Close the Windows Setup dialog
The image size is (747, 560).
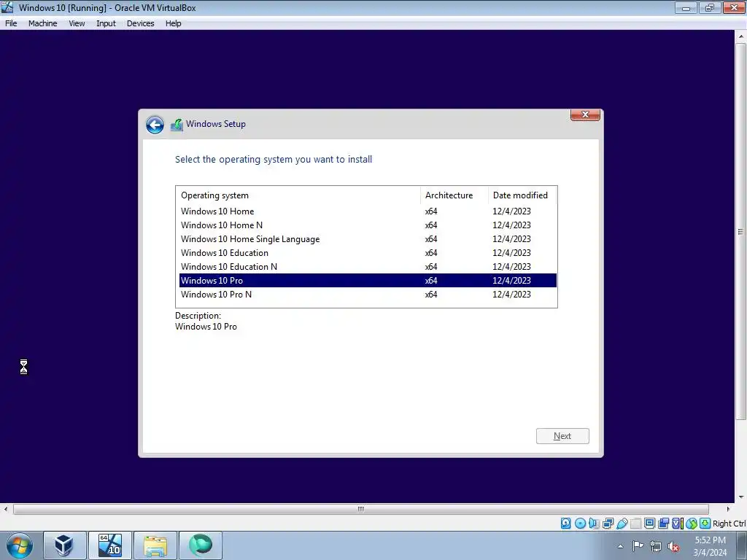click(x=586, y=114)
